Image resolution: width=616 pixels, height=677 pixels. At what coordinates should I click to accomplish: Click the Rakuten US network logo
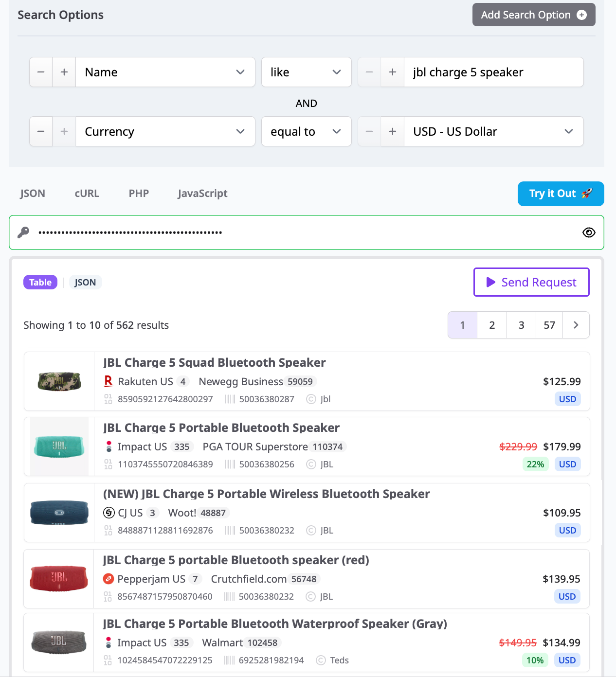pos(109,381)
